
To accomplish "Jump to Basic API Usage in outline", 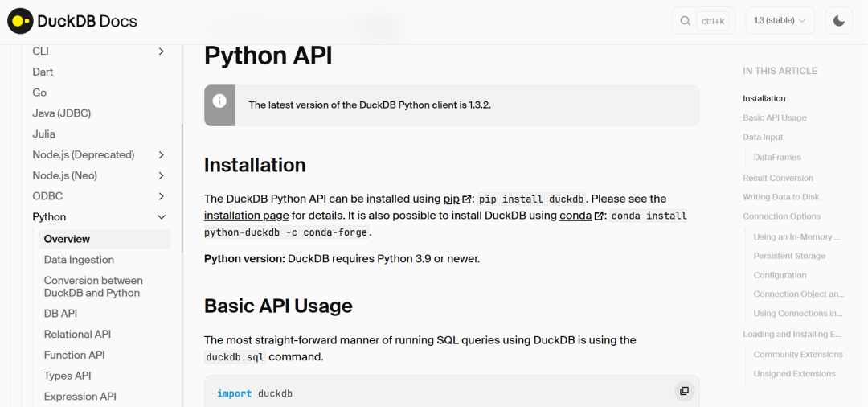I will tap(775, 118).
